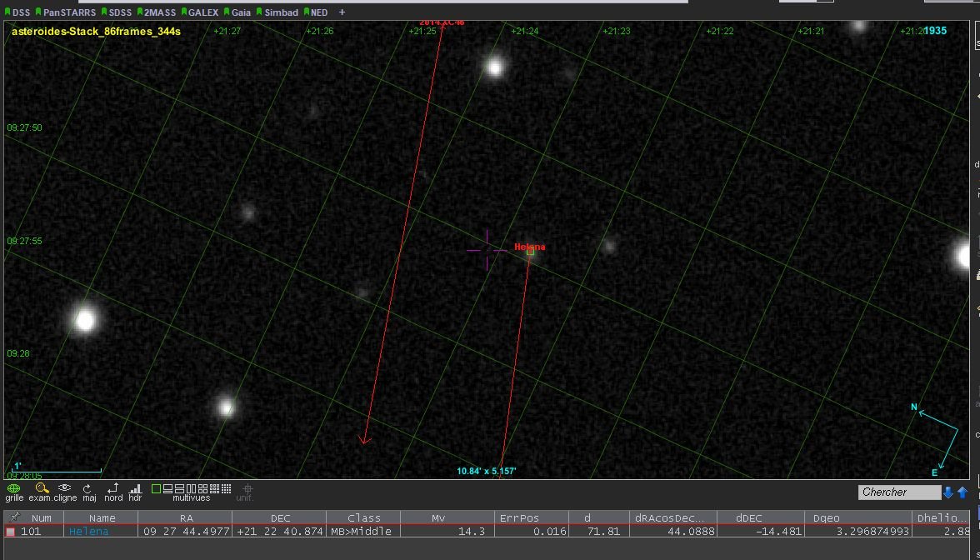Add a bookmark with the plus button
The image size is (980, 560).
pyautogui.click(x=342, y=12)
